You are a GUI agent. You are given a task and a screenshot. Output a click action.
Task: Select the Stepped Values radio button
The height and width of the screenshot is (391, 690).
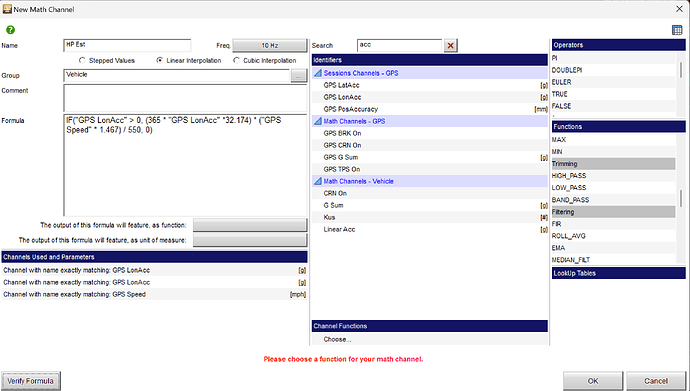pos(82,60)
